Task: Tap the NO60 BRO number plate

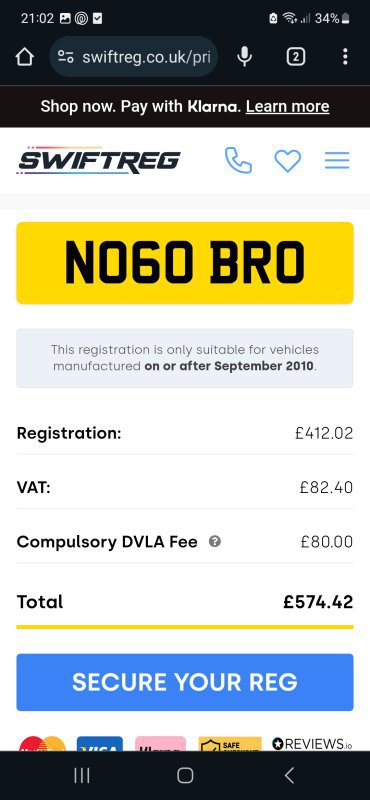Action: coord(185,263)
